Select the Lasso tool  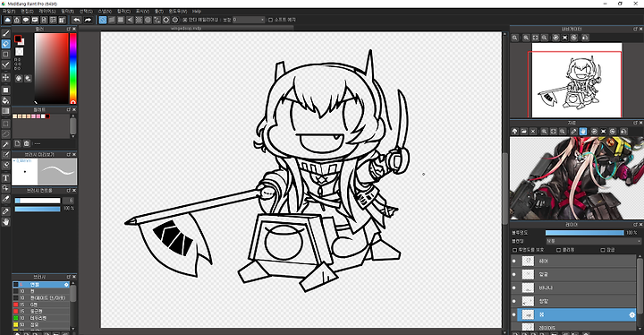[x=5, y=133]
